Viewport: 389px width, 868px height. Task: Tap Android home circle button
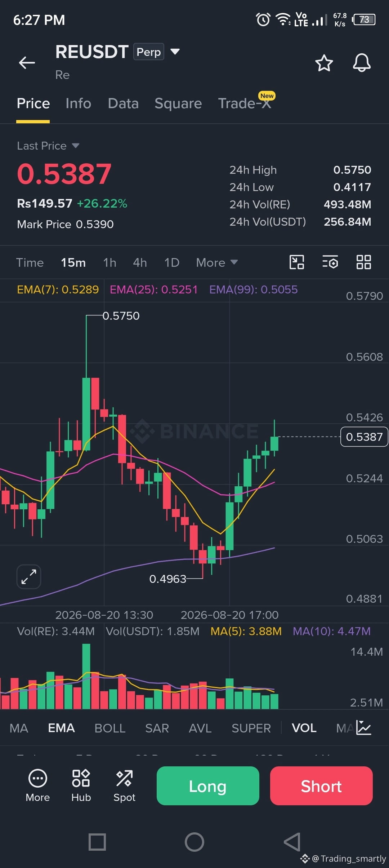pyautogui.click(x=194, y=842)
